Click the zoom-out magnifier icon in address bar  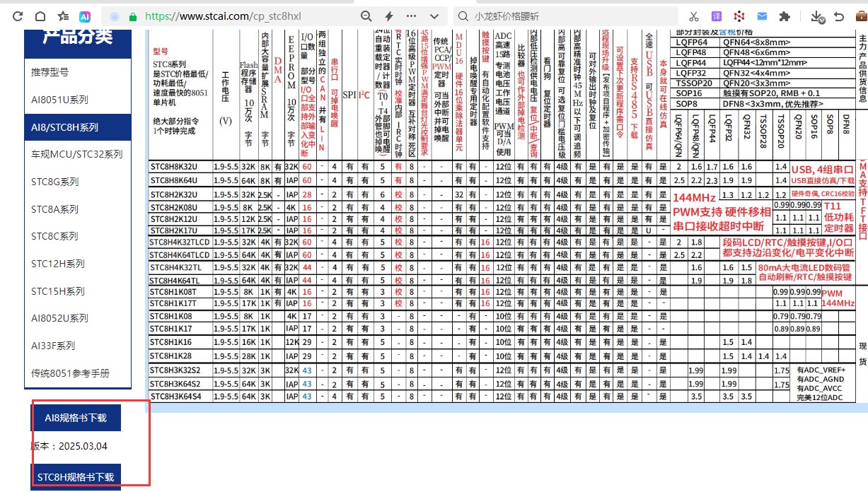[x=366, y=16]
